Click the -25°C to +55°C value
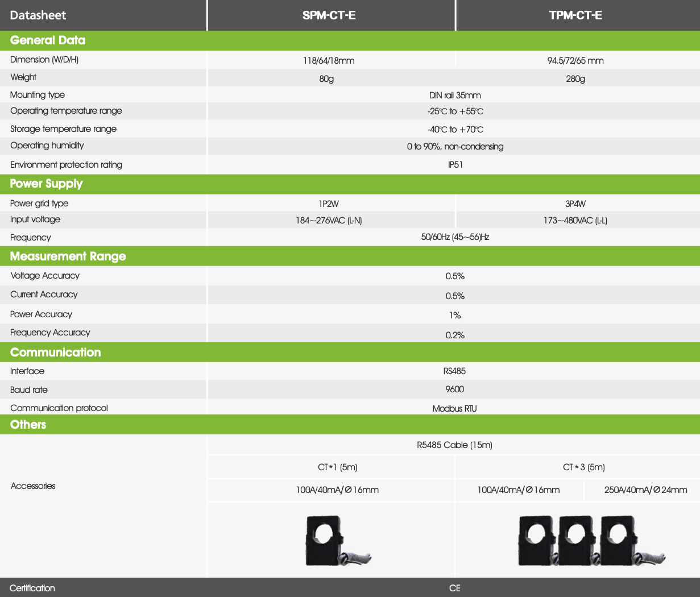 point(455,112)
